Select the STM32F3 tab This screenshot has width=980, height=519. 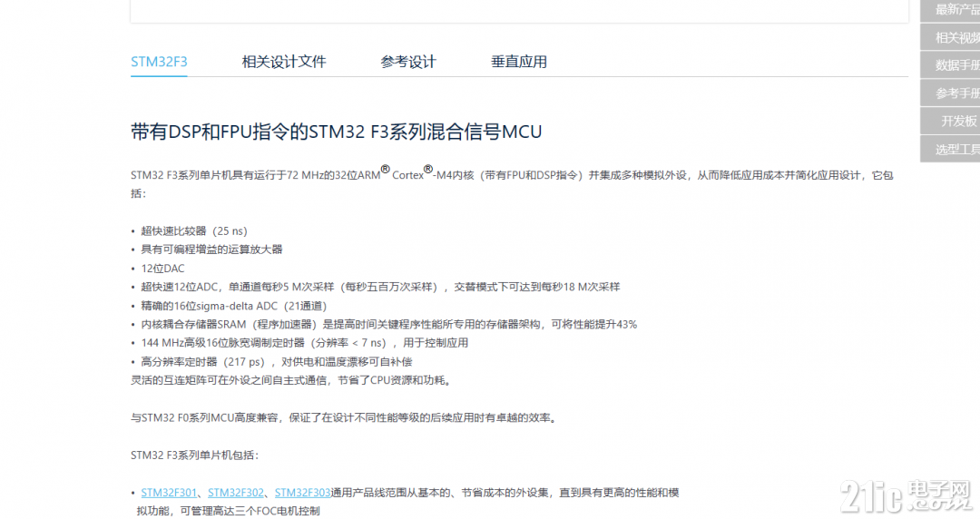159,62
